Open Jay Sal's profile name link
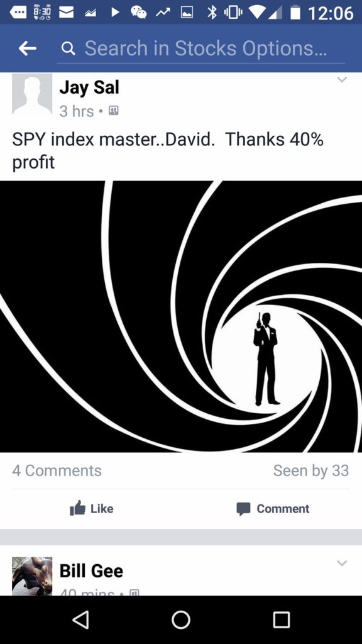Viewport: 362px width, 644px height. pyautogui.click(x=89, y=87)
